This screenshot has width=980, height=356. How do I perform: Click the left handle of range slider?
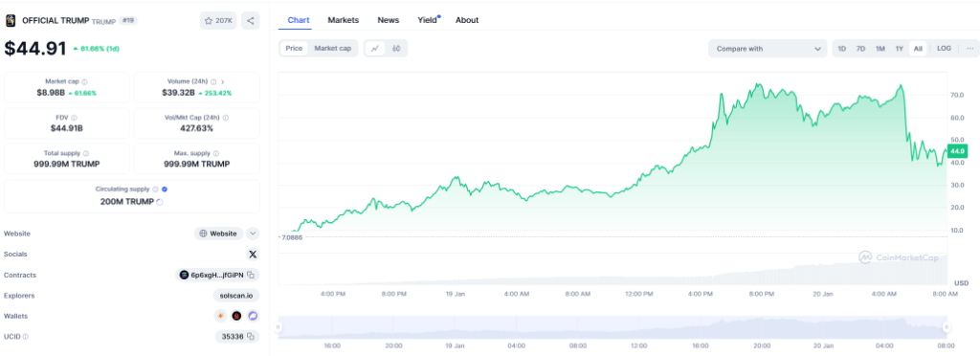279,326
